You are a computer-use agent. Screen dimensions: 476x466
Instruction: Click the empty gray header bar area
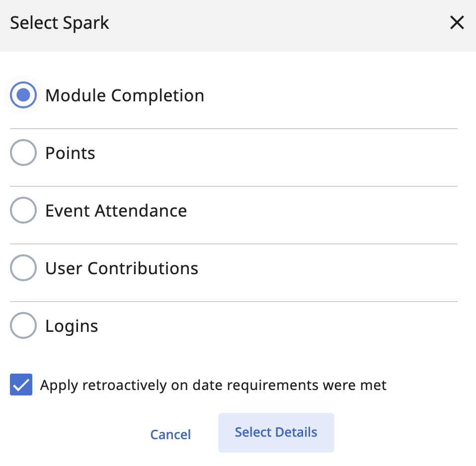278,25
